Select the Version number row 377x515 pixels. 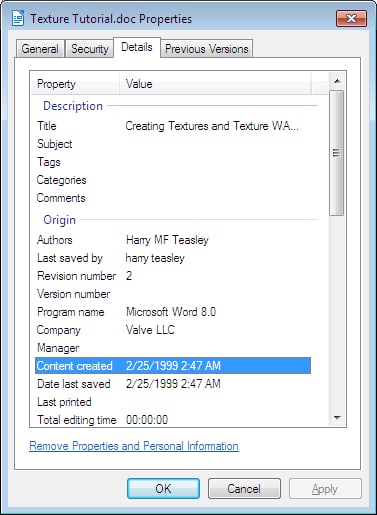pyautogui.click(x=173, y=294)
